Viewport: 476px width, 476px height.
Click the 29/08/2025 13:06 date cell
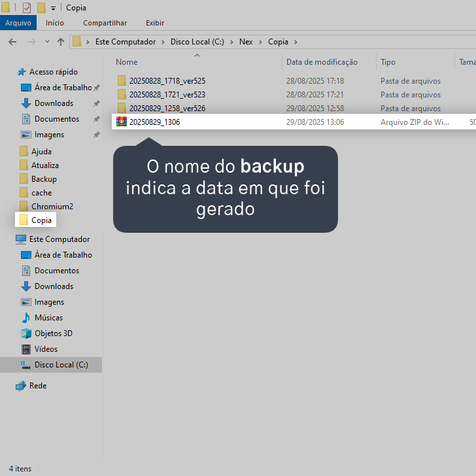pyautogui.click(x=315, y=122)
